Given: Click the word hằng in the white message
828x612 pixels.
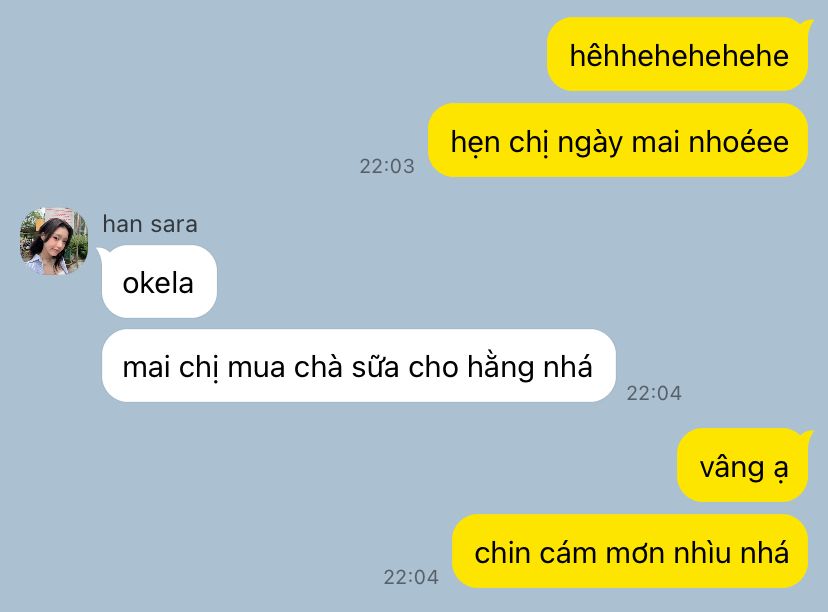Looking at the screenshot, I should coord(501,367).
